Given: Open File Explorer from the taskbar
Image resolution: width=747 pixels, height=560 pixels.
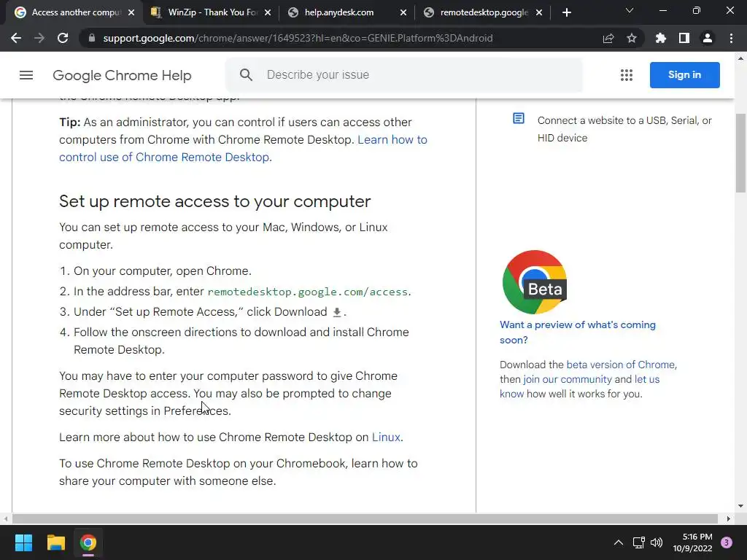Looking at the screenshot, I should 55,542.
